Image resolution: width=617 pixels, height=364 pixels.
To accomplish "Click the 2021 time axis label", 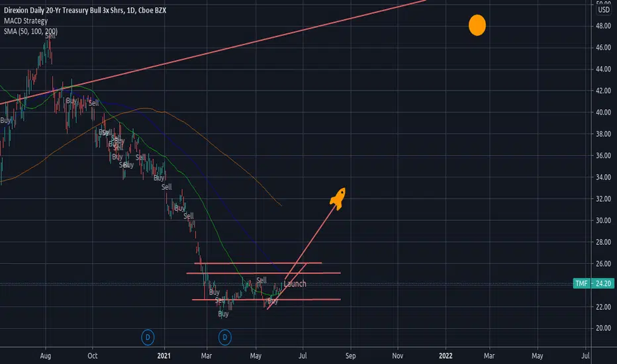I will tap(164, 356).
